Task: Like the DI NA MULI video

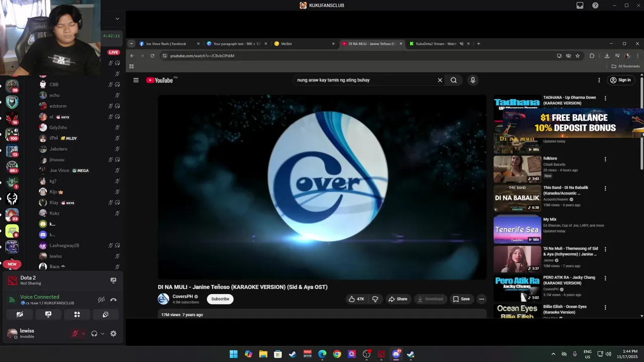Action: (356, 299)
